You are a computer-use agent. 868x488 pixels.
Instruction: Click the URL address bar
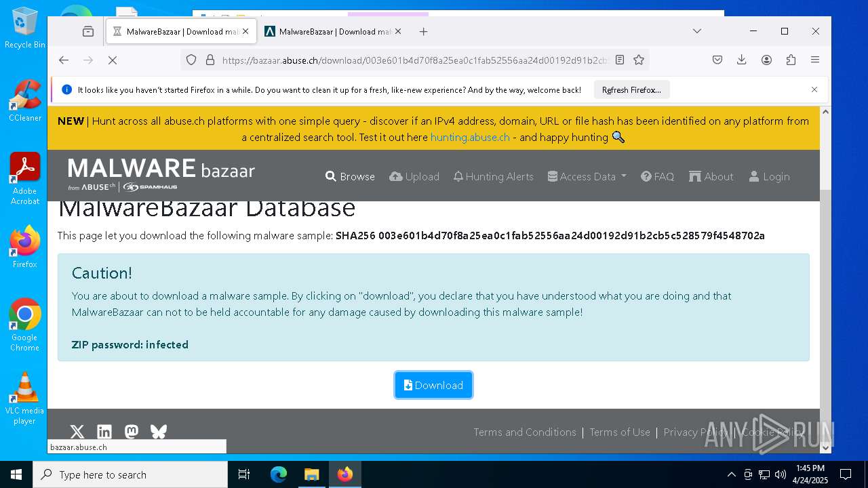(x=414, y=60)
